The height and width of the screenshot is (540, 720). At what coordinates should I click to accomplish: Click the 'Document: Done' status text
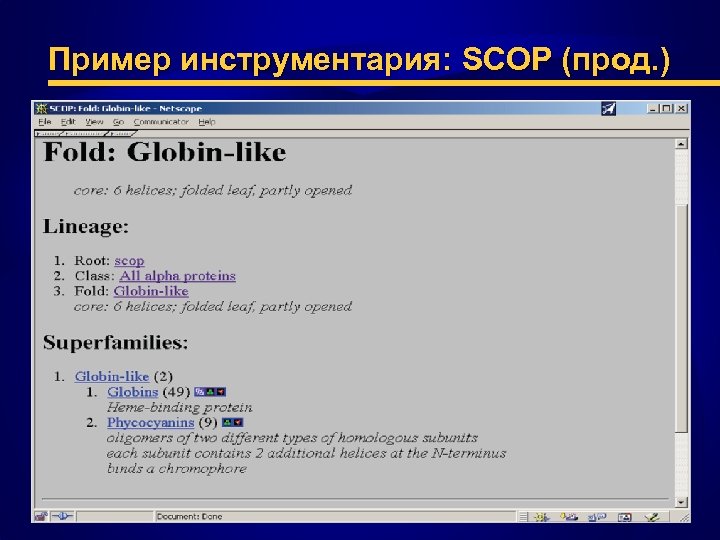189,517
